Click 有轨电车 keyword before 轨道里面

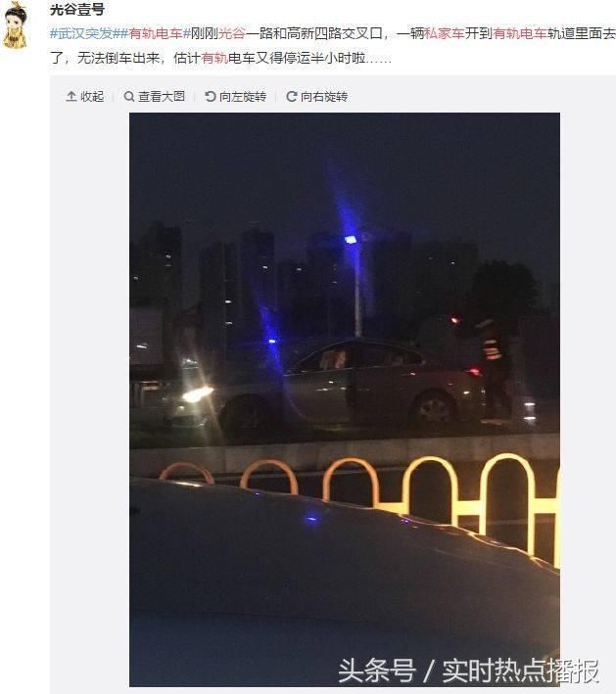(520, 33)
